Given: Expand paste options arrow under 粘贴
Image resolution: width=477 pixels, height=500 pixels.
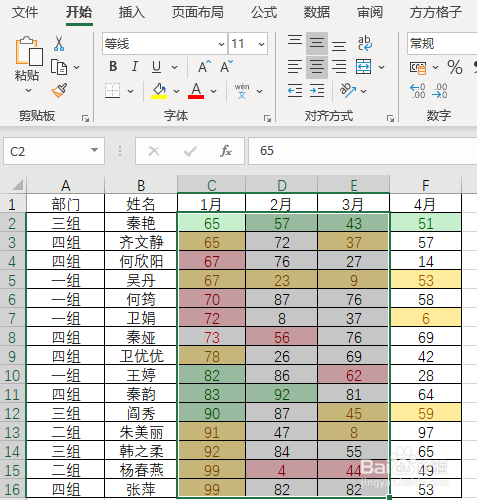Looking at the screenshot, I should coord(29,90).
